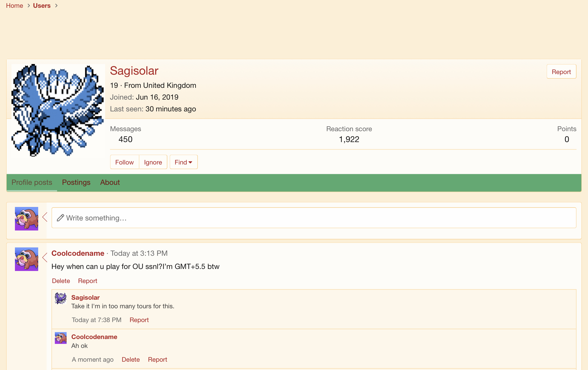The height and width of the screenshot is (370, 588).
Task: Click the 'Today at 3:13 PM' timestamp
Action: coord(139,253)
